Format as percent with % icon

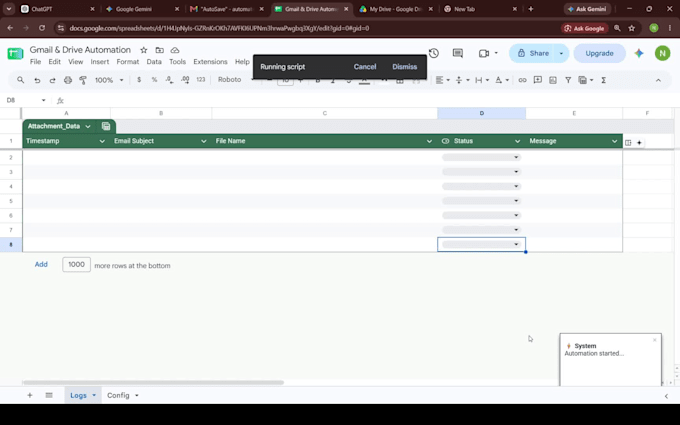click(154, 80)
